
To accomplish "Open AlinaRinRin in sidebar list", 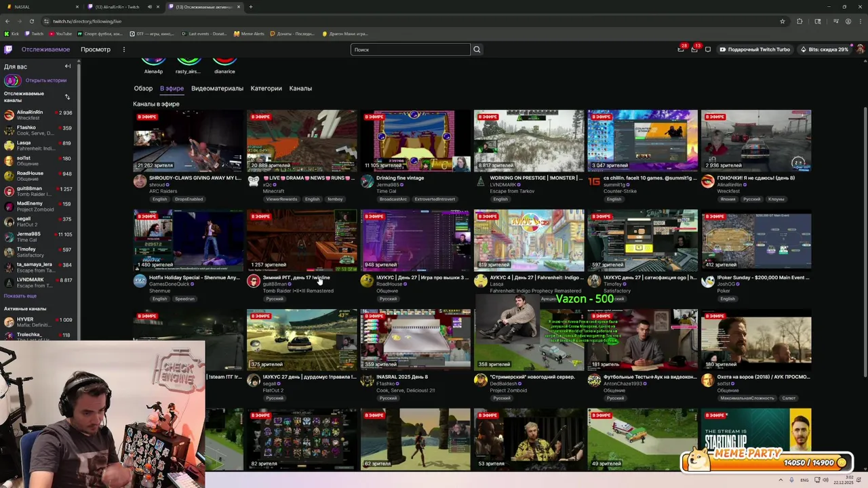I will [39, 115].
